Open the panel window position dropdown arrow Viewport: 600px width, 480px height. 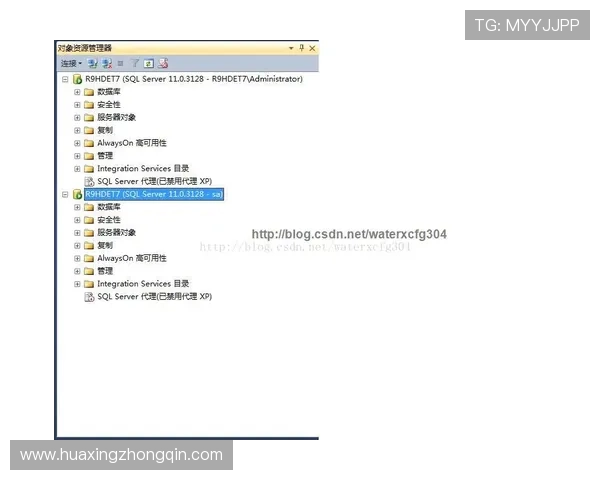(x=291, y=48)
